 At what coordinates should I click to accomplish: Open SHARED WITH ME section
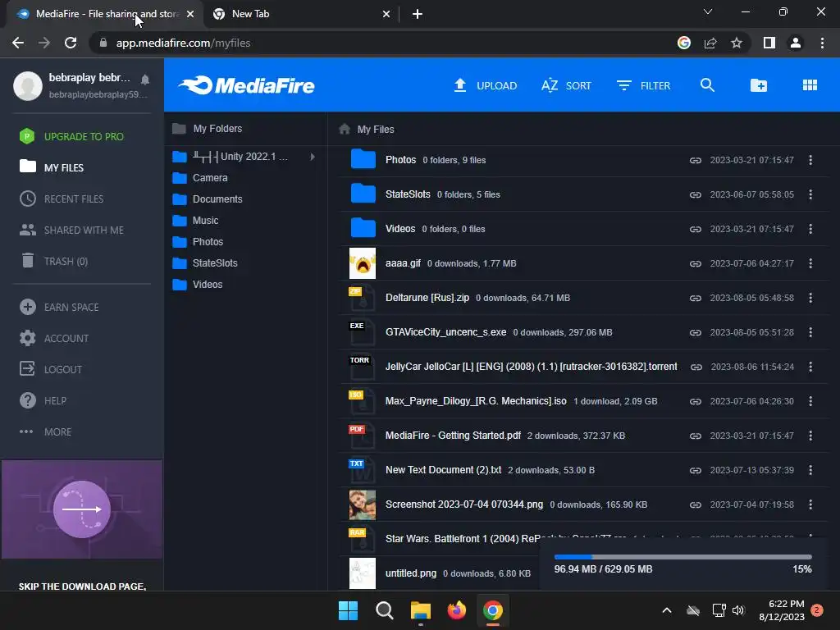click(71, 230)
